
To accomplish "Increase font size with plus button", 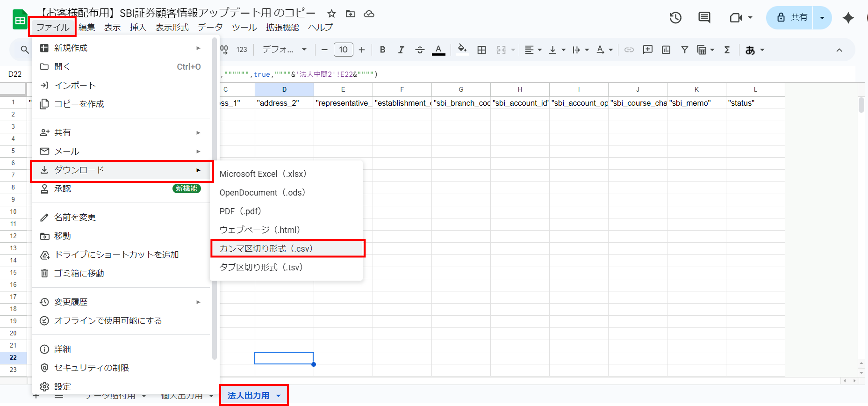I will coord(362,50).
